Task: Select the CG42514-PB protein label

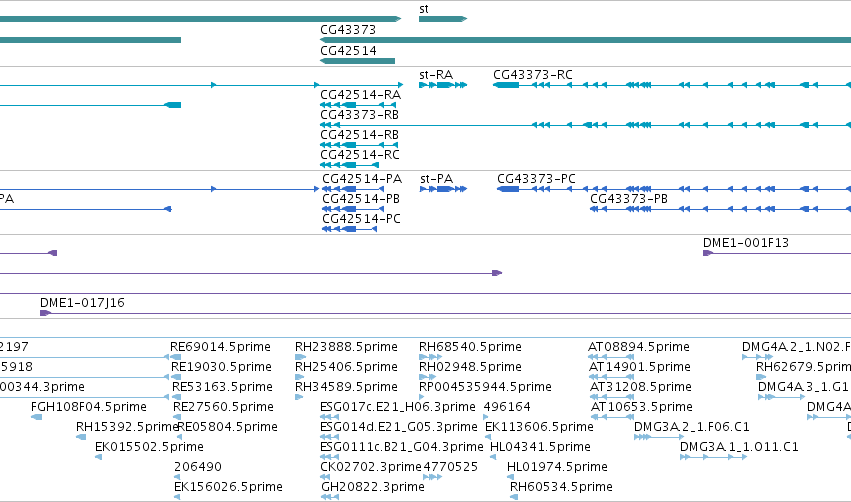Action: (361, 199)
